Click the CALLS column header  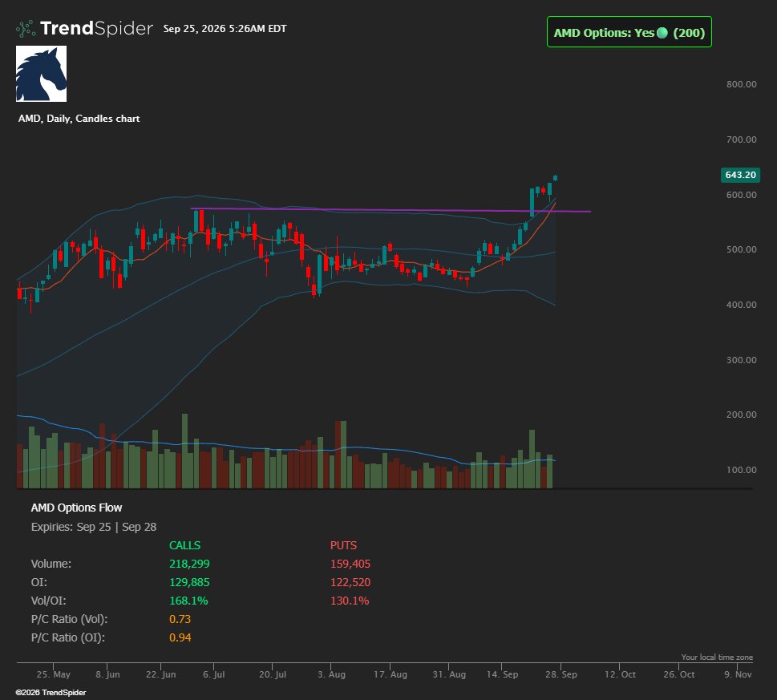coord(185,545)
